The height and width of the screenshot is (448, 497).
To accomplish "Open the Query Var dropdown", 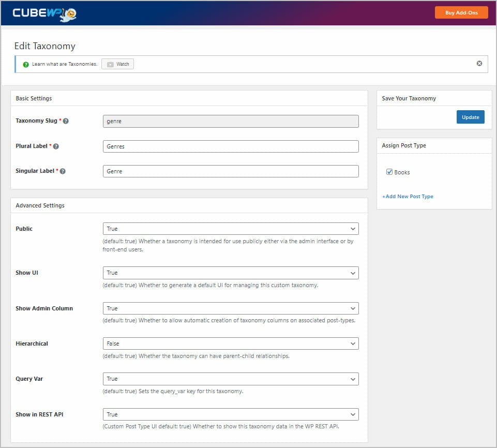I will (230, 379).
